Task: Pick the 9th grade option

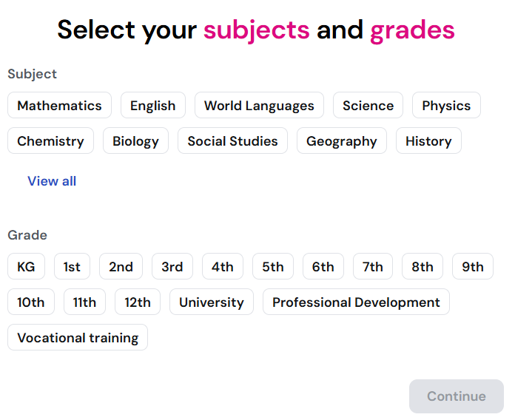Action: [472, 267]
